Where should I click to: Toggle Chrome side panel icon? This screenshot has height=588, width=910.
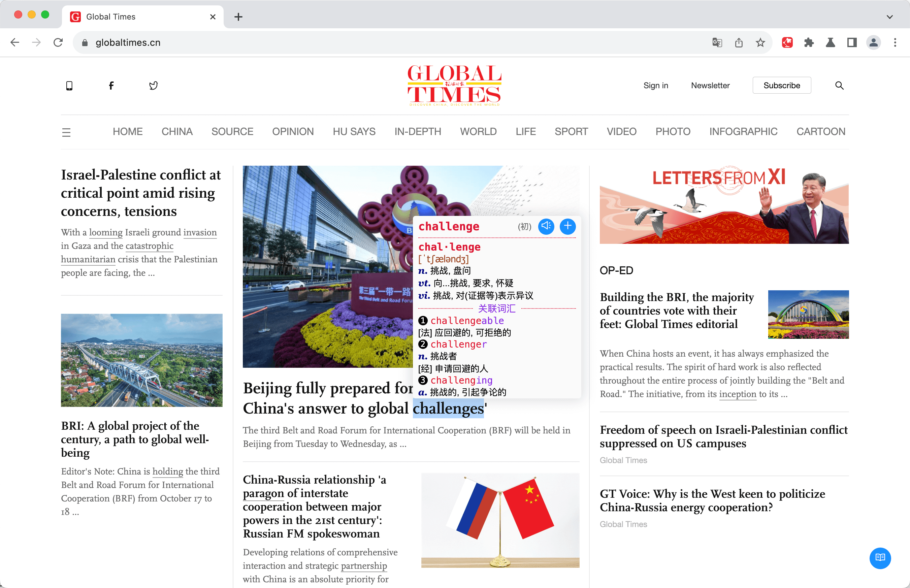pos(852,42)
